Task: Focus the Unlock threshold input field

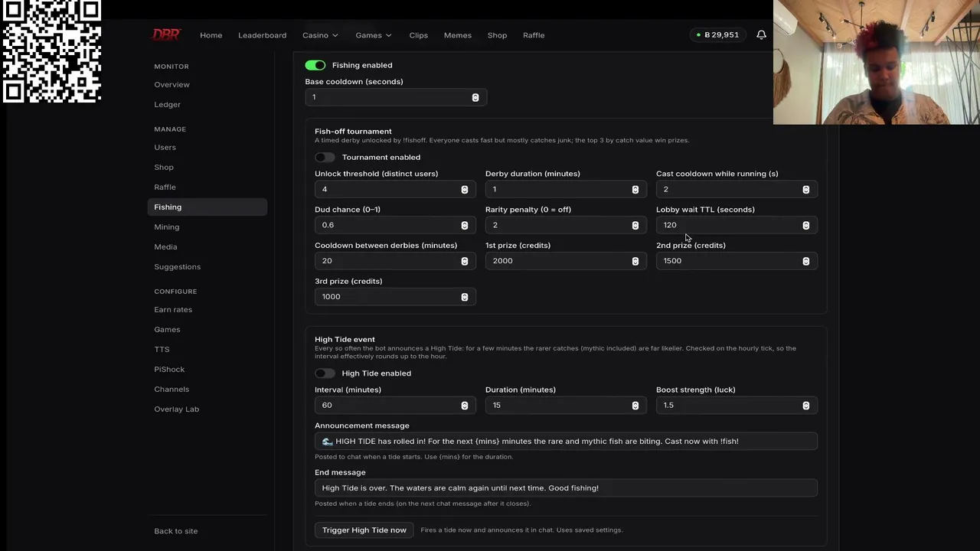Action: pos(395,189)
